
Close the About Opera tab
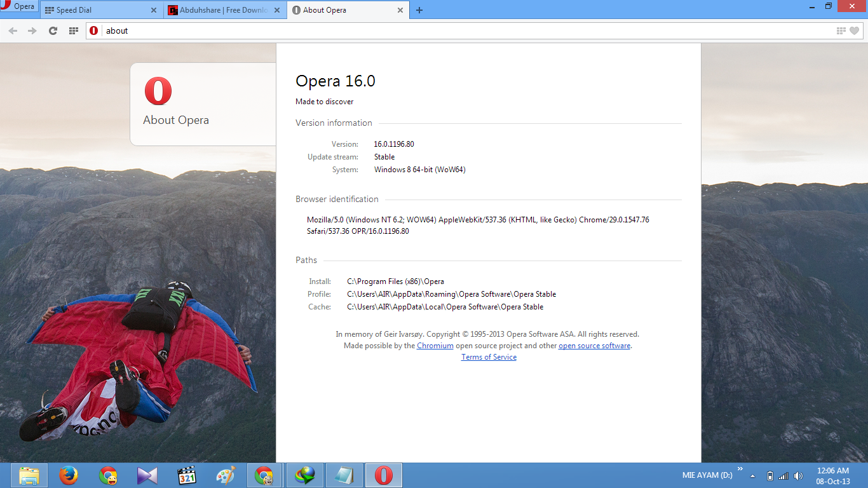pos(400,10)
